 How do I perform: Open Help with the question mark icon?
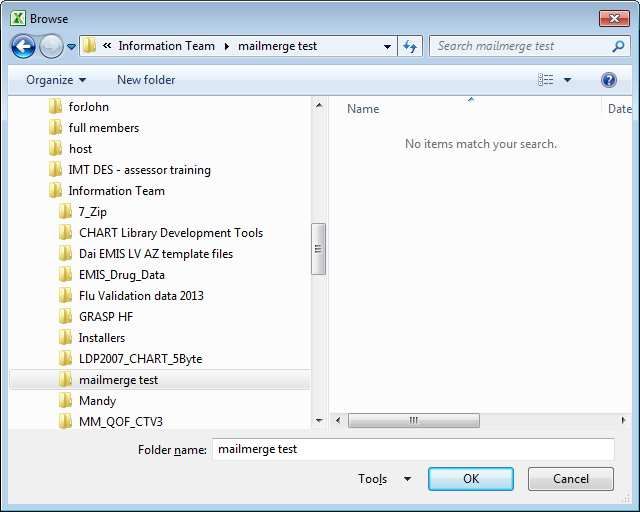coord(609,80)
